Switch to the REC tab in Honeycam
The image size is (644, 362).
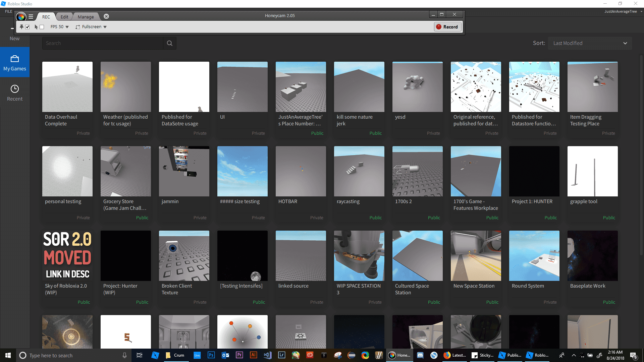(x=46, y=17)
